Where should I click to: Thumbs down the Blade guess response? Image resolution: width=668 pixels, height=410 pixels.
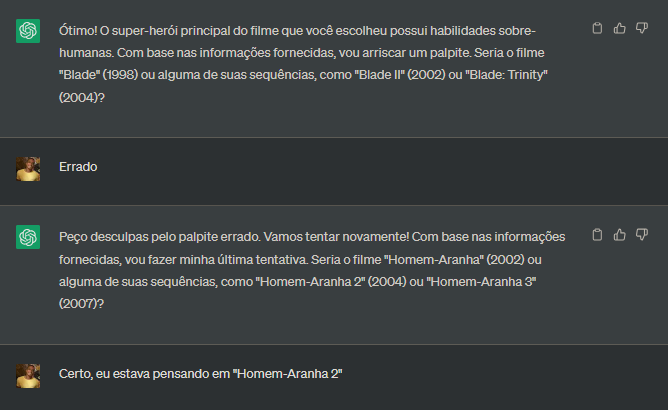click(641, 29)
